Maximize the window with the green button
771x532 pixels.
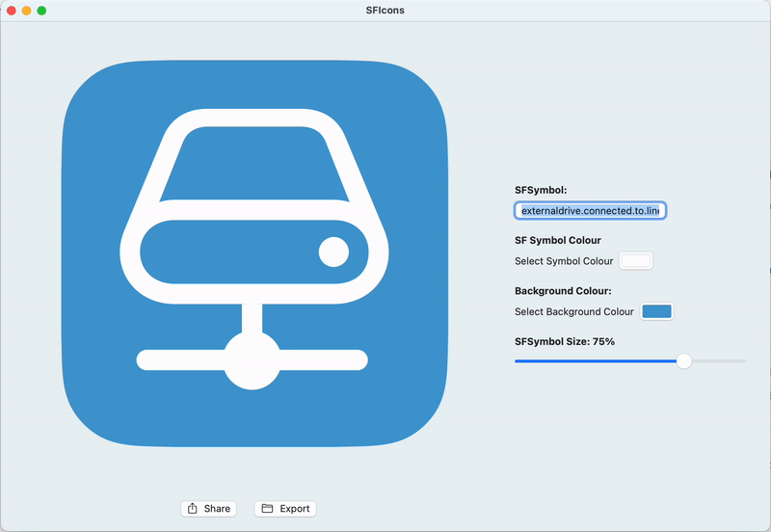[x=41, y=11]
